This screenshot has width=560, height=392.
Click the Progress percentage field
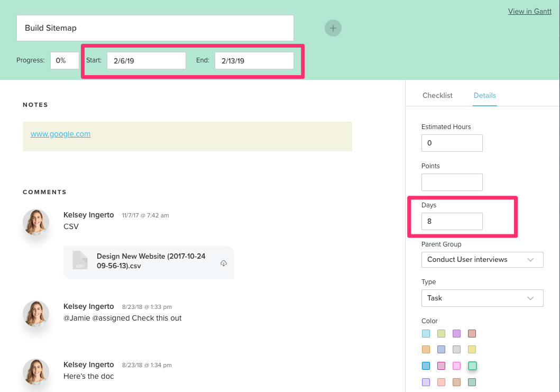64,60
